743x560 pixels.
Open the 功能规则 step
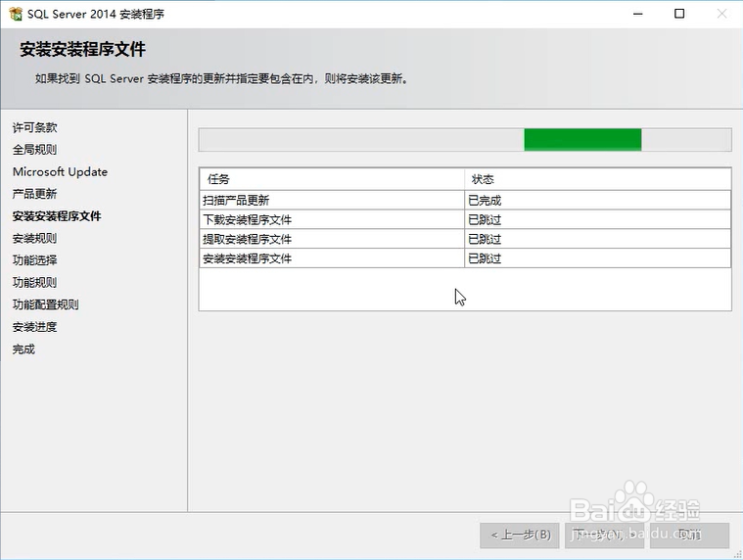click(34, 282)
